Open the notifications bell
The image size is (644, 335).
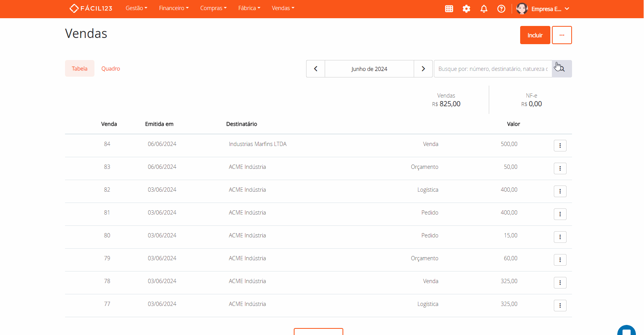pyautogui.click(x=484, y=9)
